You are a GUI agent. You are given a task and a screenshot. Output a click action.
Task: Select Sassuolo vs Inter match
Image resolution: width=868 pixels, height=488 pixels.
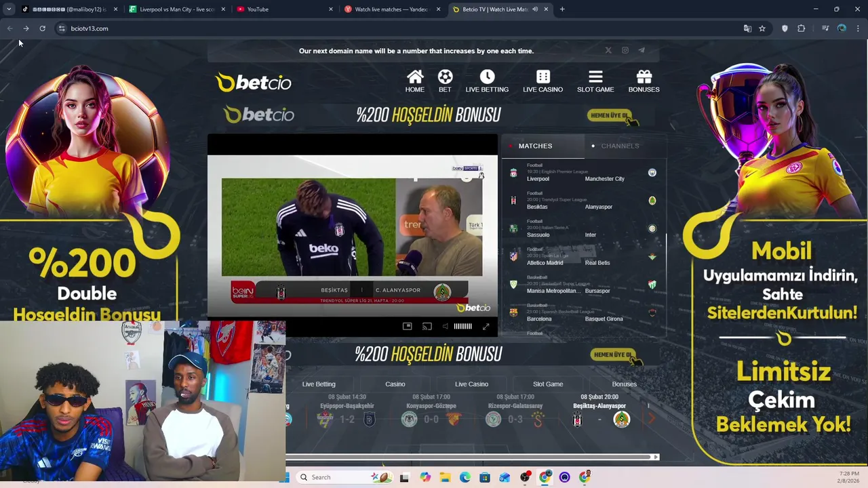click(x=584, y=229)
